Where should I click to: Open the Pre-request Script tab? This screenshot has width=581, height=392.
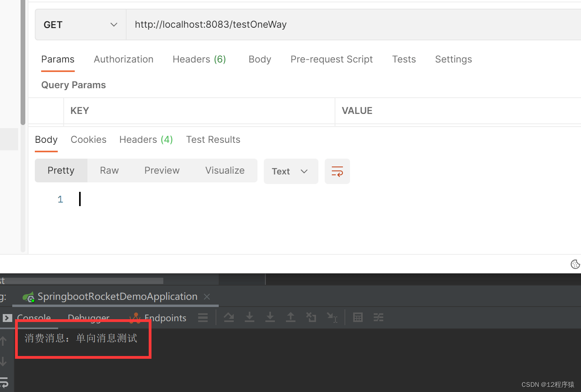tap(331, 59)
